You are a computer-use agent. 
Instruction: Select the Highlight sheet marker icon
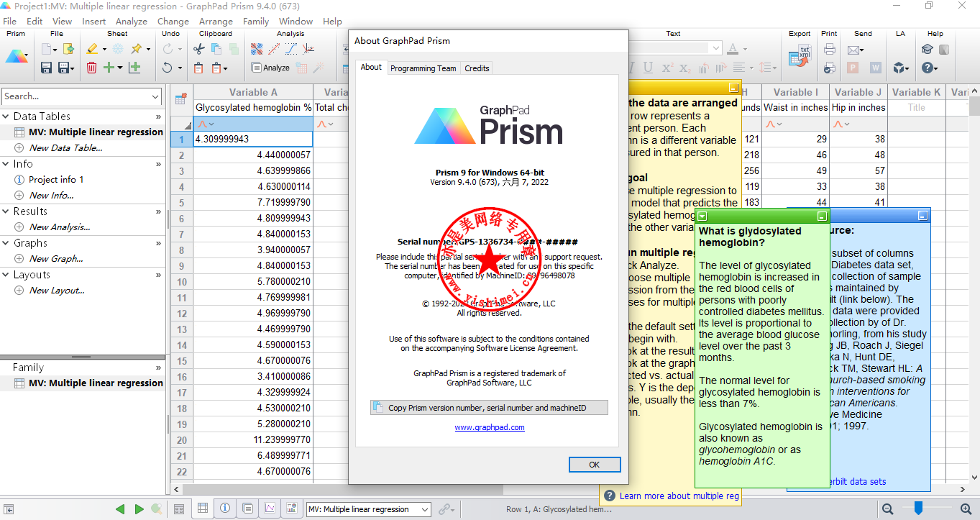92,49
